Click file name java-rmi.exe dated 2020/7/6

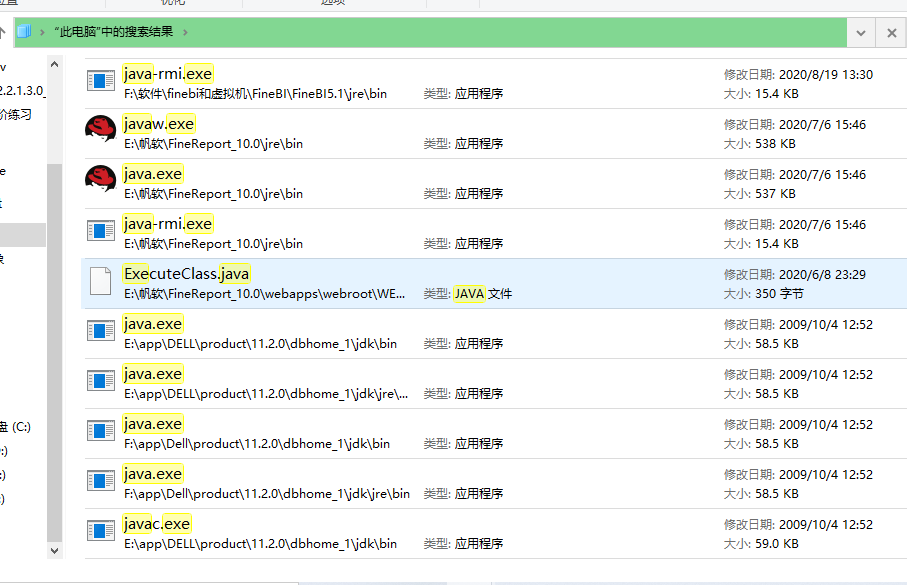(168, 224)
